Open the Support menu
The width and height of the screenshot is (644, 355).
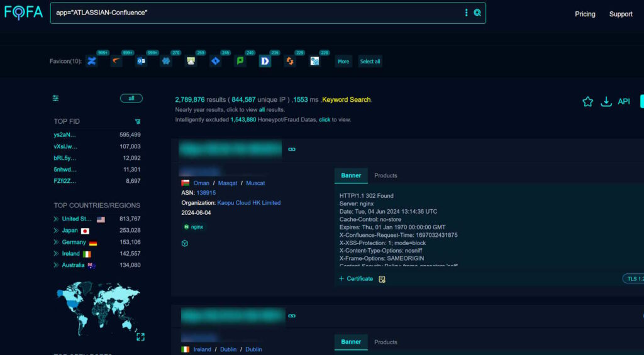pos(621,14)
